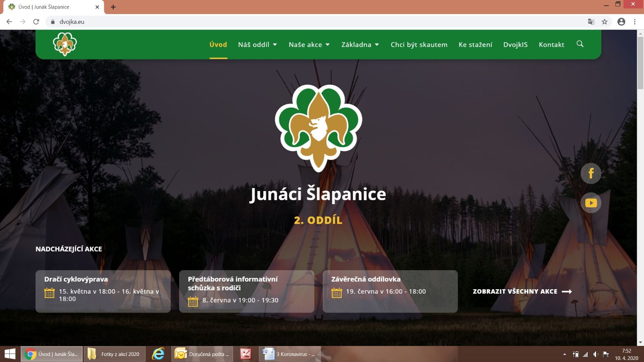Click the page's vertical scrollbar thumb
The height and width of the screenshot is (362, 644).
(x=640, y=62)
